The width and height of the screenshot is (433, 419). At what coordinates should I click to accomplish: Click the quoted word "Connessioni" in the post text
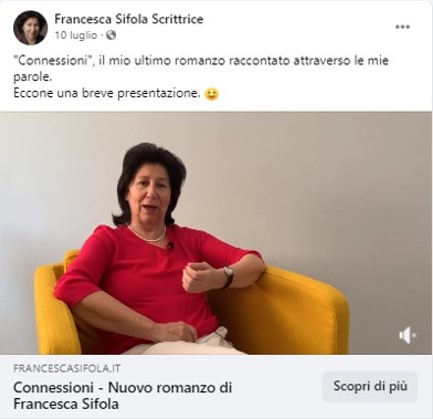point(54,61)
